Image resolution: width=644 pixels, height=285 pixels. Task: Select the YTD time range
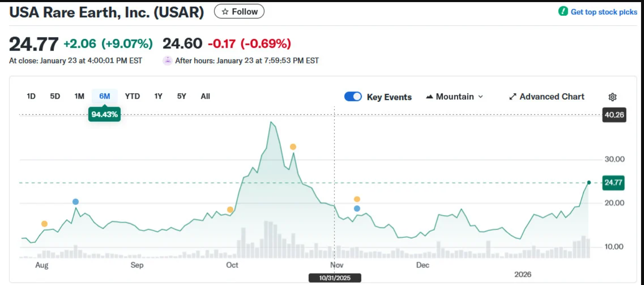[132, 96]
